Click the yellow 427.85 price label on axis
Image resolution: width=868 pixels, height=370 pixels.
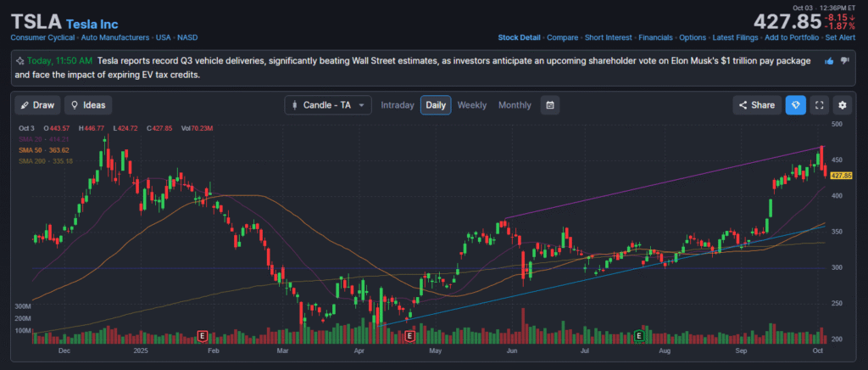(x=841, y=176)
